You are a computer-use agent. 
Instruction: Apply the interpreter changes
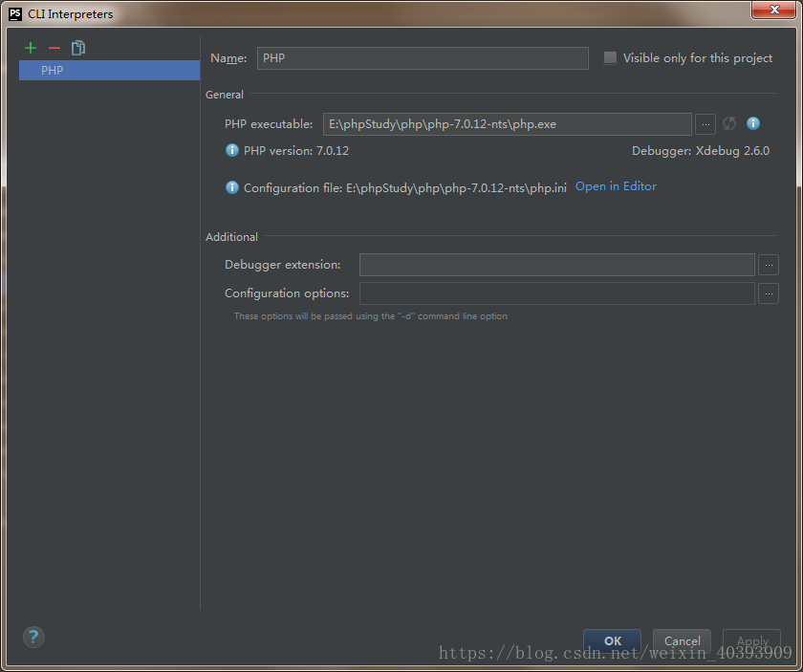[x=751, y=641]
